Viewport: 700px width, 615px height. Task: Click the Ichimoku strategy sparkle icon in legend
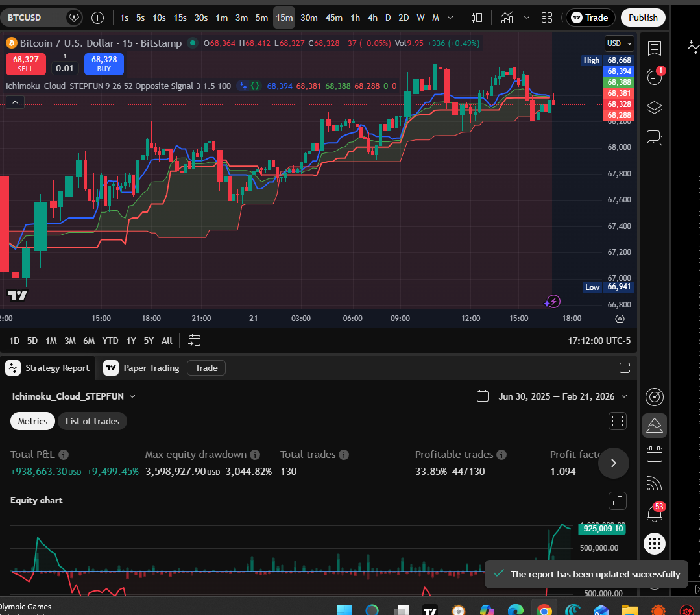243,86
